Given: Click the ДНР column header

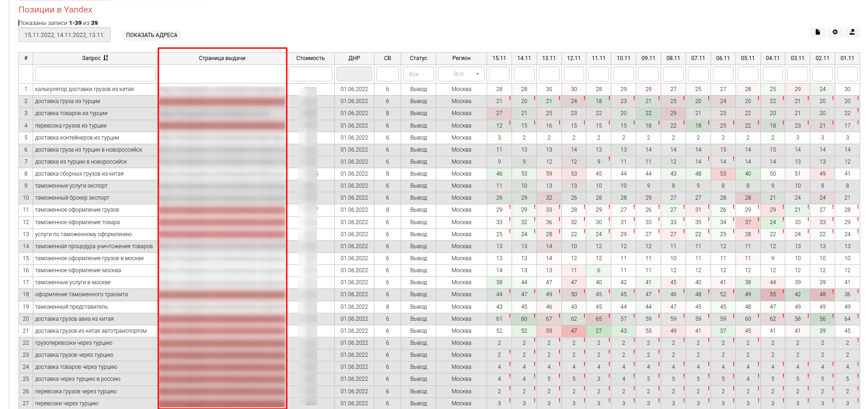Looking at the screenshot, I should pos(354,58).
